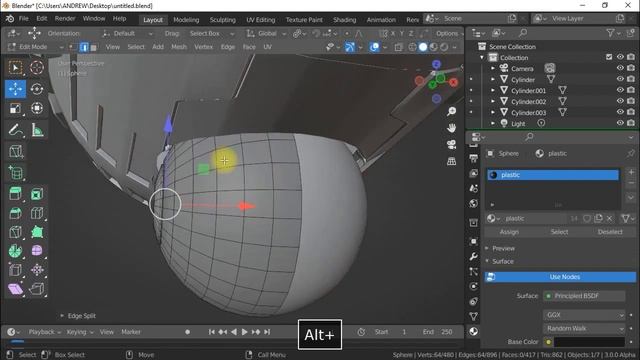Play the animation in the timeline

pyautogui.click(x=244, y=332)
